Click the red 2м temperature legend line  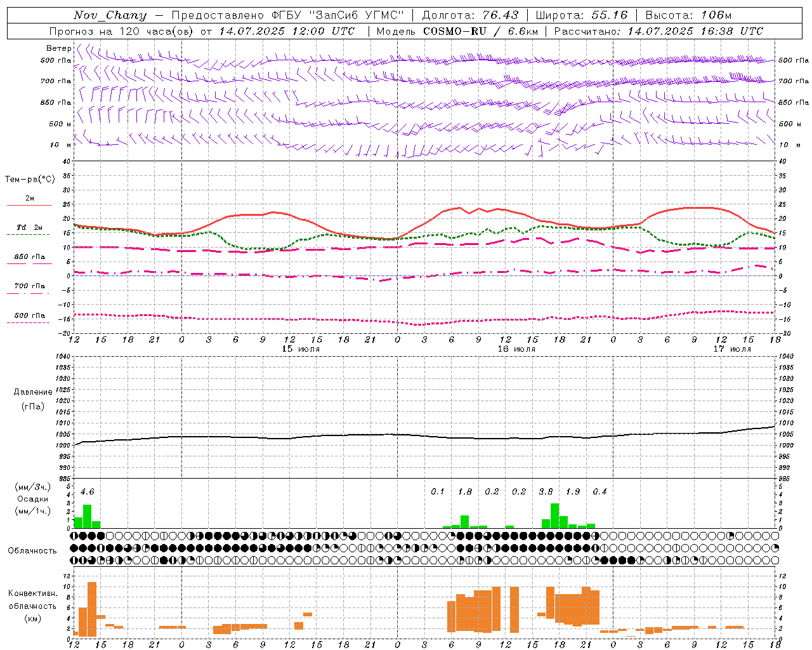point(29,205)
